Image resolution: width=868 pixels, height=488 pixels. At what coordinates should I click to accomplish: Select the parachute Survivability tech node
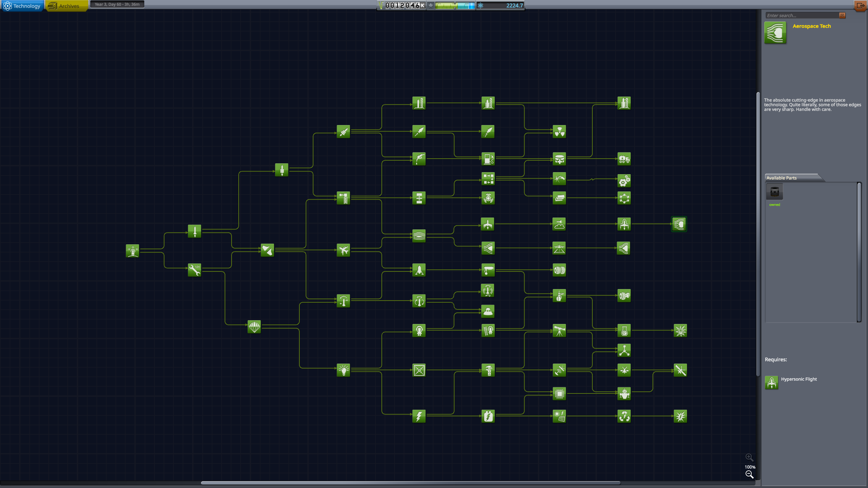tap(254, 327)
